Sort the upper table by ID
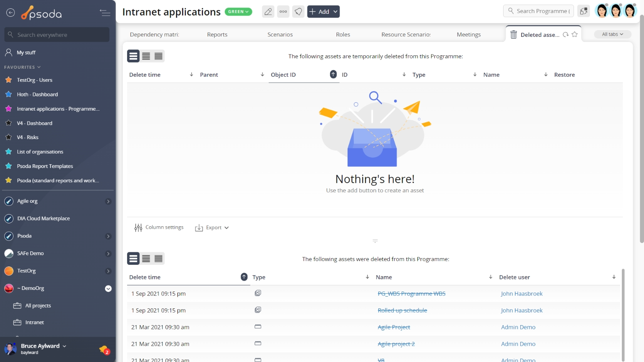644x362 pixels. pos(404,75)
